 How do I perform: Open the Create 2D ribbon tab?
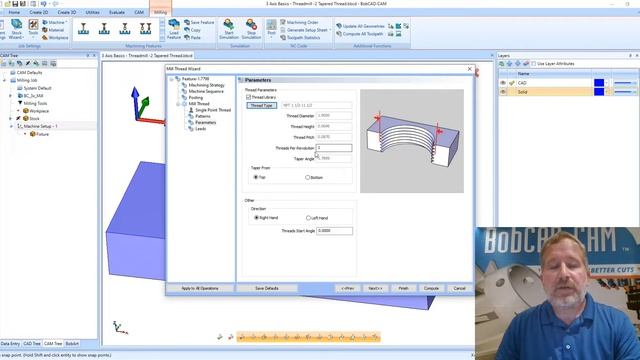38,12
